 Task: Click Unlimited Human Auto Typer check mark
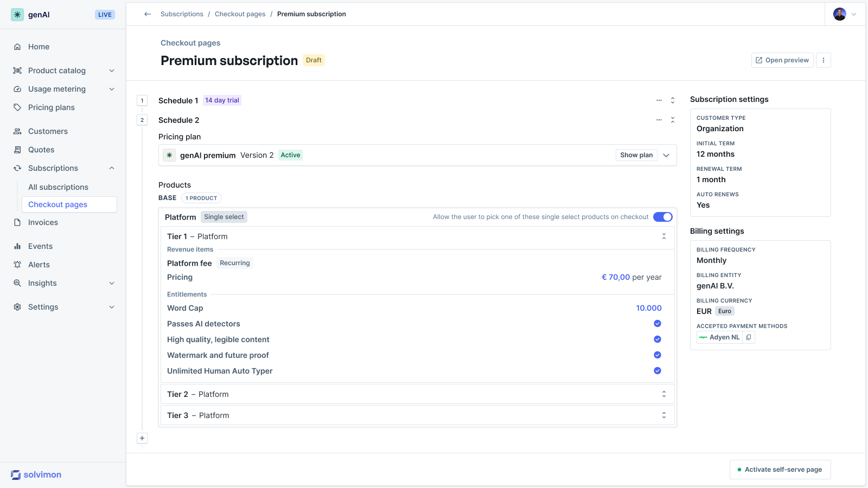(658, 371)
